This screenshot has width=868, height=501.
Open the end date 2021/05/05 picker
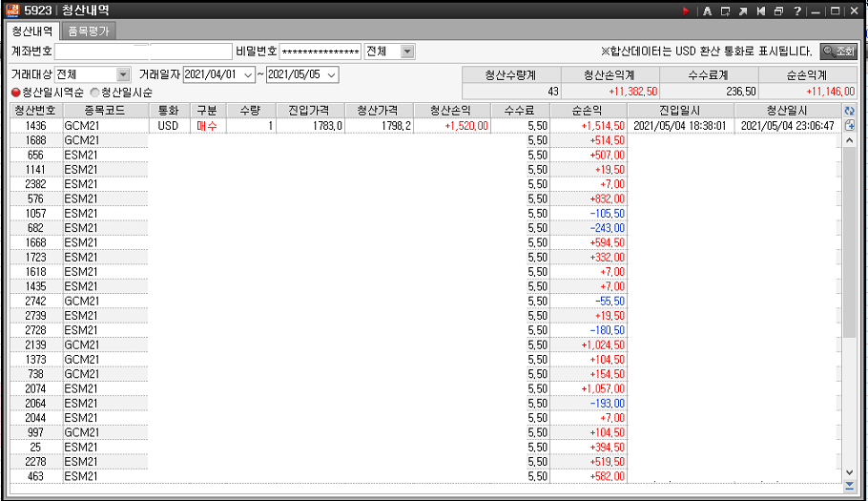[332, 74]
